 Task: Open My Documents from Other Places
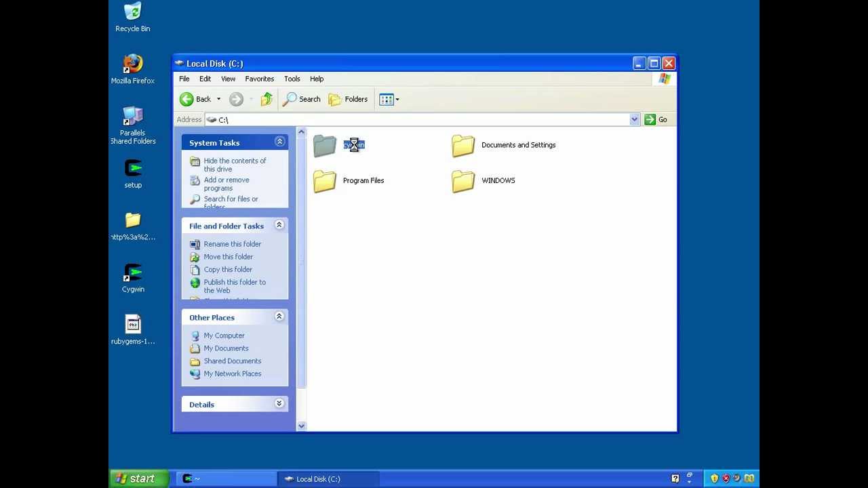(x=226, y=348)
